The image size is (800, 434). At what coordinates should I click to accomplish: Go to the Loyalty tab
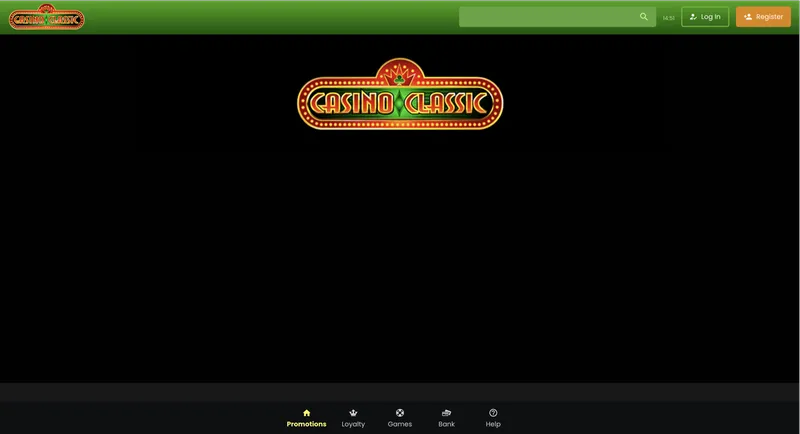point(353,418)
